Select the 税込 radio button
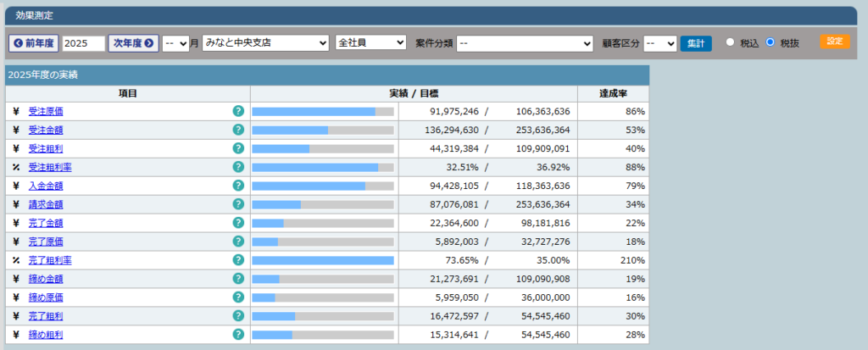Screen dimensions: 868x350 [730, 42]
